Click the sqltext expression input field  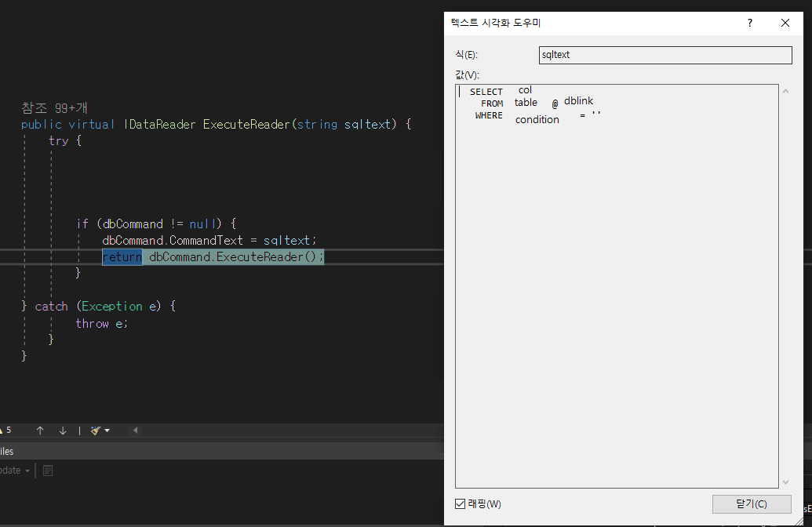tap(665, 55)
